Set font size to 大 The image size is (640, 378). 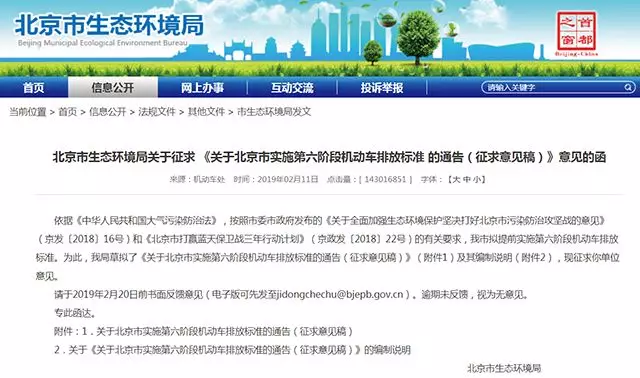tap(457, 179)
